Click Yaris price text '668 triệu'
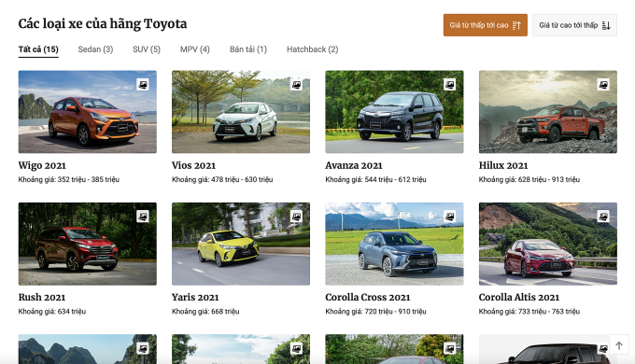This screenshot has height=364, width=635. 225,312
